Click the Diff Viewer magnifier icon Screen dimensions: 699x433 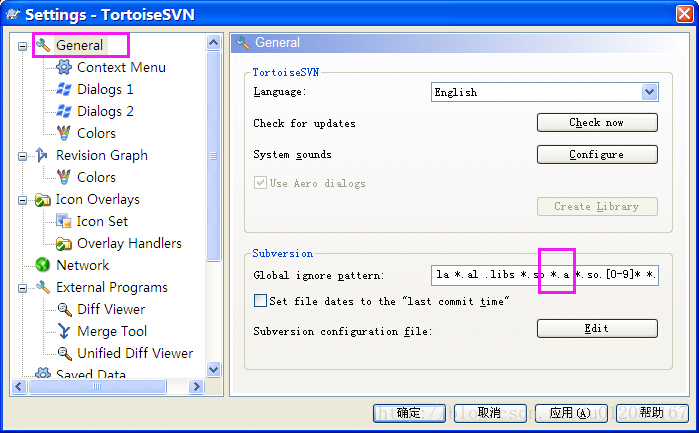point(65,309)
